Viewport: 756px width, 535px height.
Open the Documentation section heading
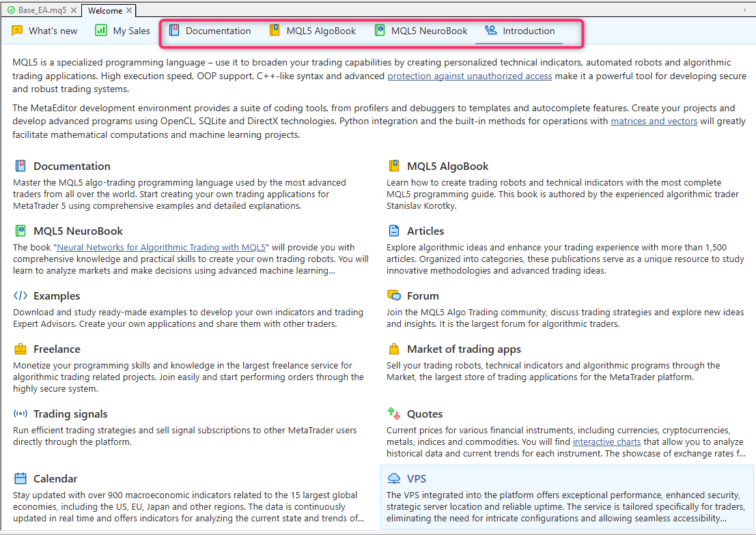click(x=72, y=167)
